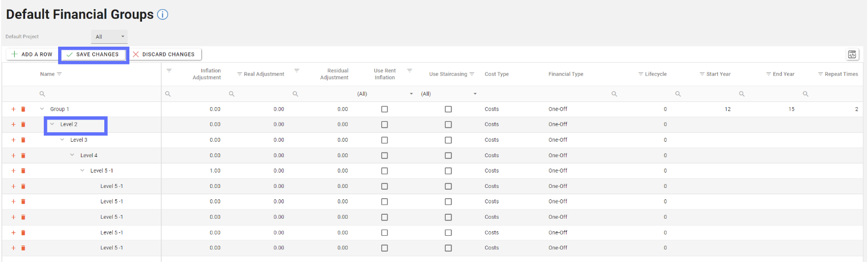Click the info icon beside Default Financial Groups
868x262 pixels.
point(162,15)
